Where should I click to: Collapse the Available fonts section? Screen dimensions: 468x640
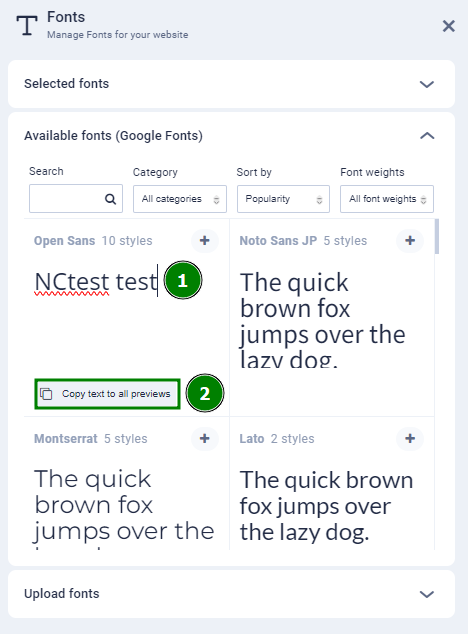point(427,136)
